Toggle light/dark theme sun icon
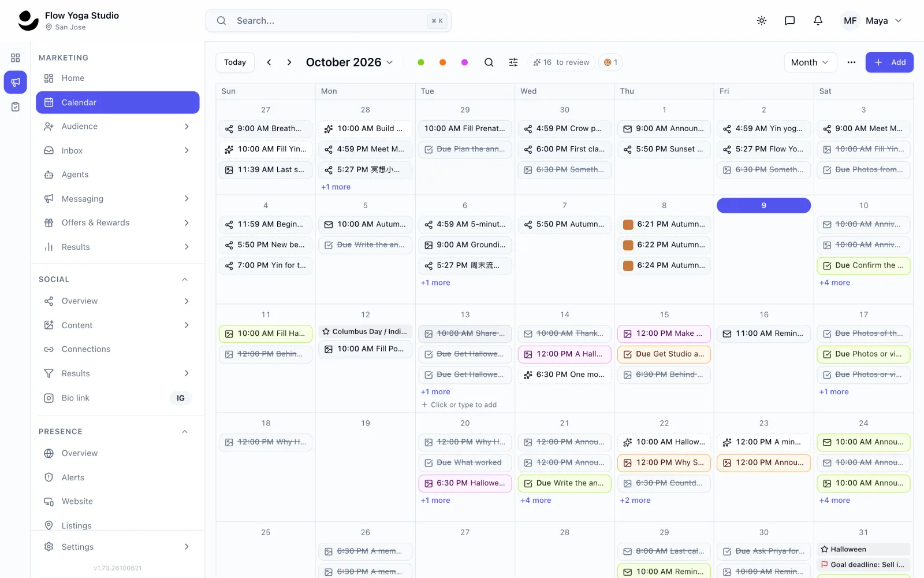 tap(762, 21)
